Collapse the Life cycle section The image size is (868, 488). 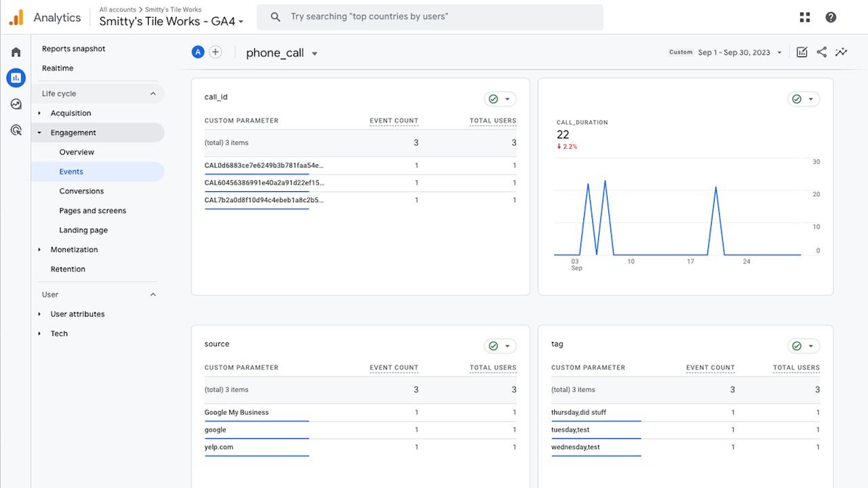click(153, 93)
